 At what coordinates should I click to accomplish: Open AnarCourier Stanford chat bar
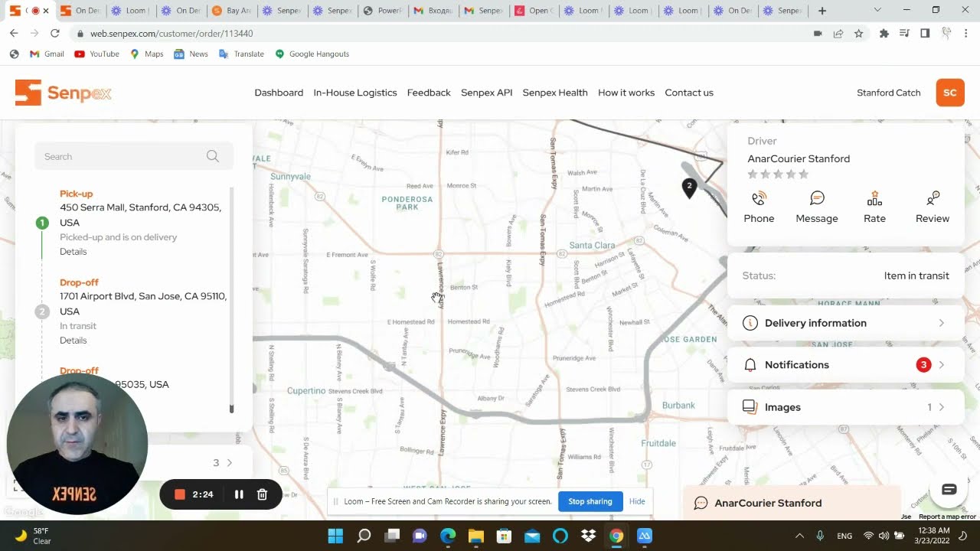tap(792, 503)
